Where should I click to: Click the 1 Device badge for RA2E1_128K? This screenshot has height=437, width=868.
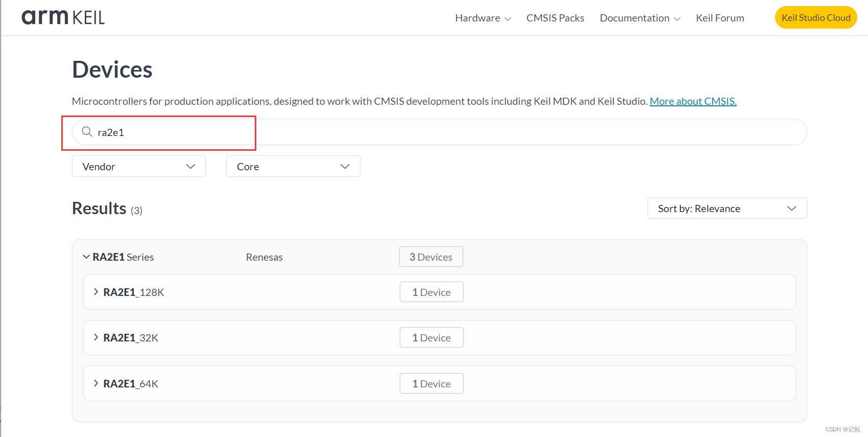431,292
